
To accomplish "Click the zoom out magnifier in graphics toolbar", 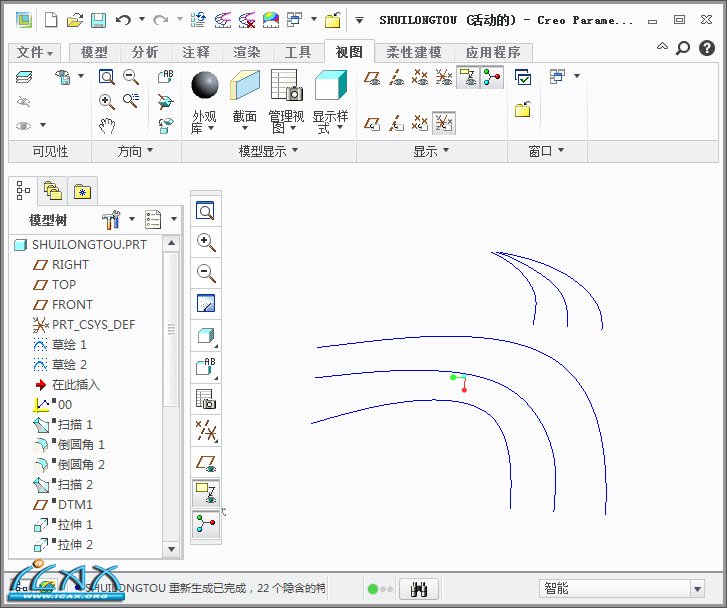I will pos(206,273).
